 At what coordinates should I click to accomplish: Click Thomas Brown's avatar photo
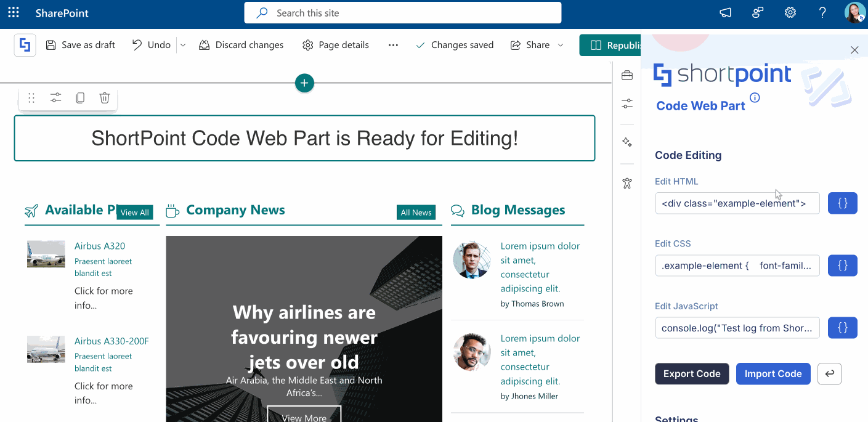(x=472, y=260)
